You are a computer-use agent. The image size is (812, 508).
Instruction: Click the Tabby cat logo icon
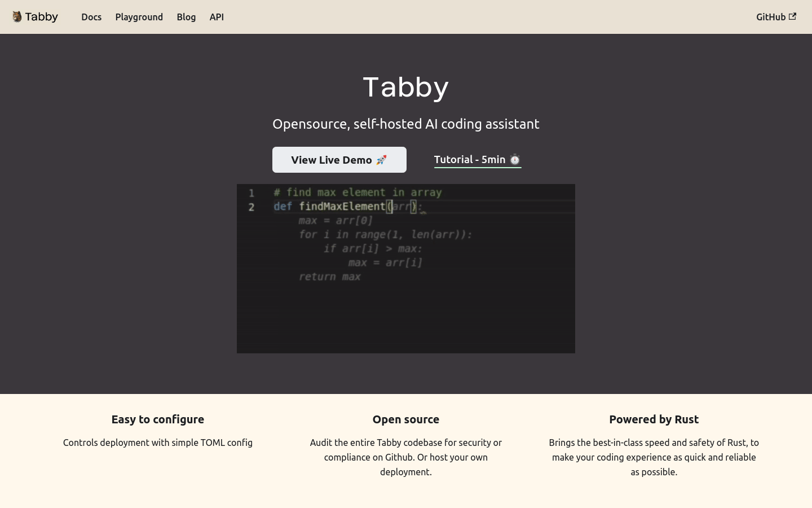click(17, 17)
